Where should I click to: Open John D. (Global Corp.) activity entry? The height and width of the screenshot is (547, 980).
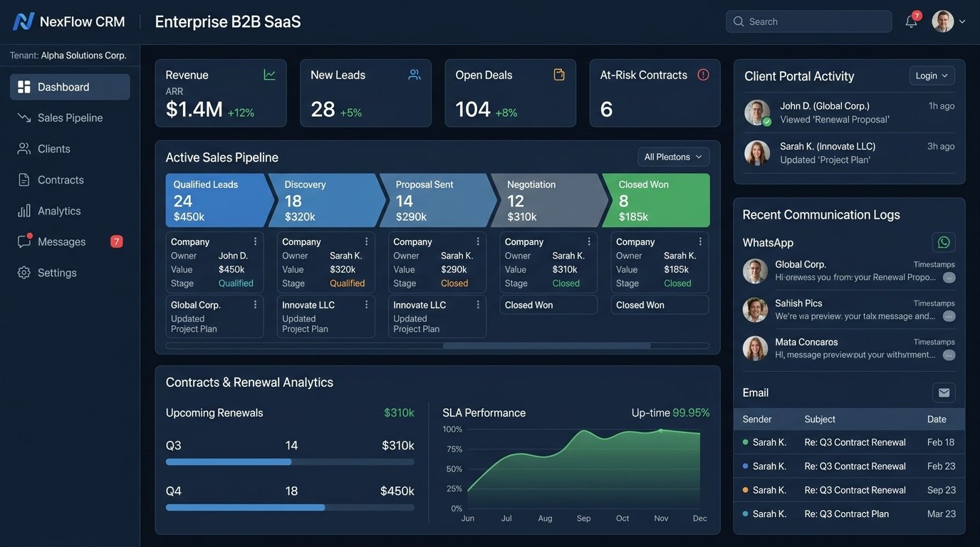850,113
